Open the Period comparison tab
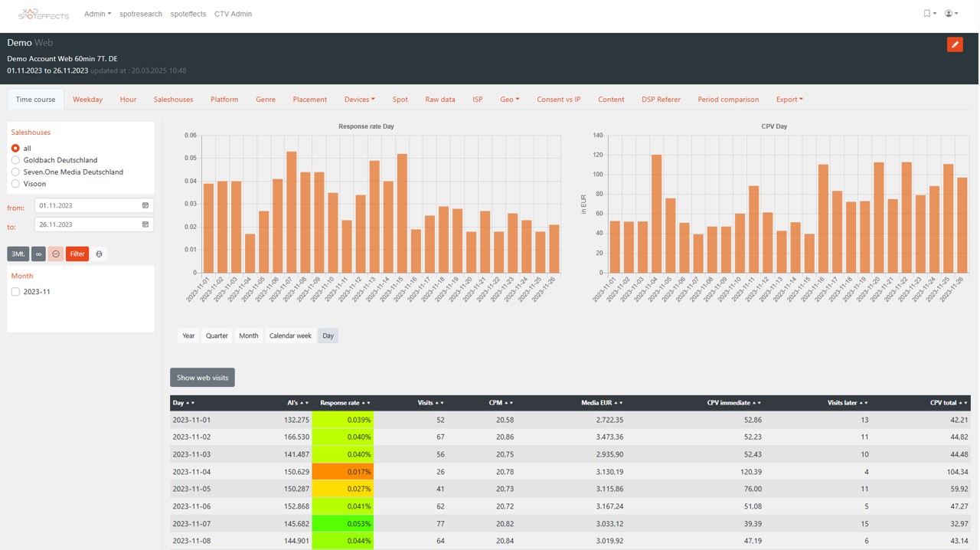Image resolution: width=980 pixels, height=550 pixels. tap(728, 100)
